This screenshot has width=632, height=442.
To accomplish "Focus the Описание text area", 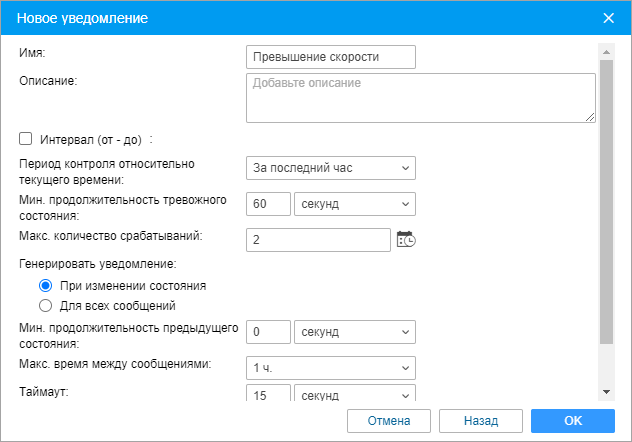I will click(420, 99).
